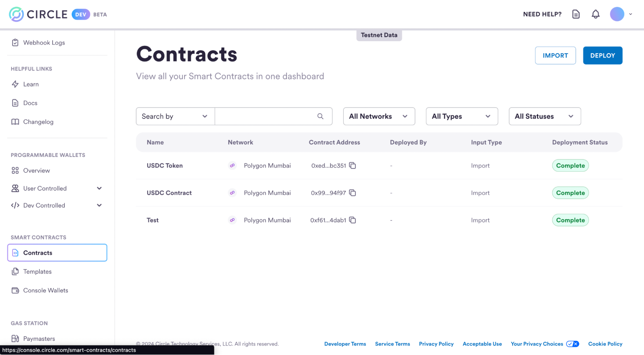Viewport: 644px width, 355px height.
Task: Open Console Wallets in the sidebar
Action: 45,290
